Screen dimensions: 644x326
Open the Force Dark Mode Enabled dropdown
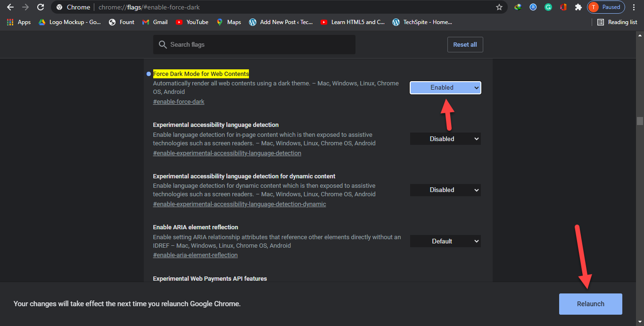coord(445,88)
